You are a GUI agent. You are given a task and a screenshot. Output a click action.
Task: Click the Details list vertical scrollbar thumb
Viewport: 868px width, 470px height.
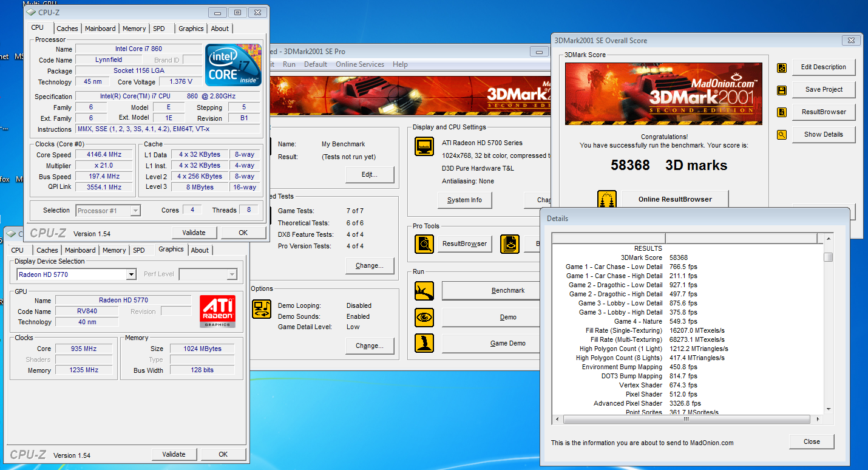tap(828, 257)
